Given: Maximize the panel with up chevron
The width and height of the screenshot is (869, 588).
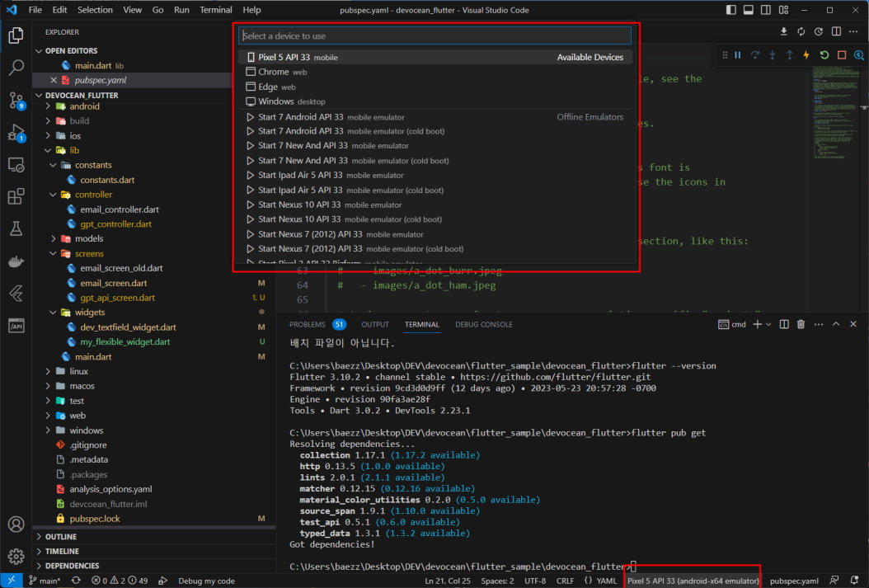Looking at the screenshot, I should 836,324.
